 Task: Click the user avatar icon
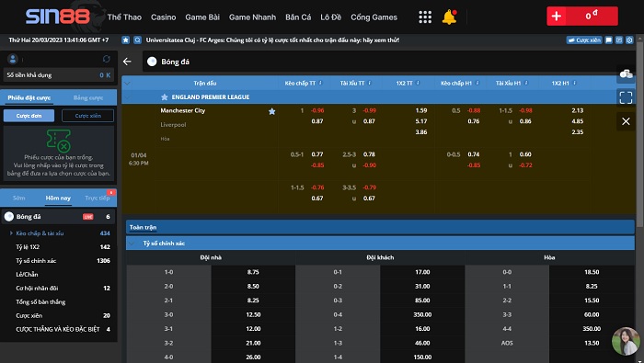[13, 59]
